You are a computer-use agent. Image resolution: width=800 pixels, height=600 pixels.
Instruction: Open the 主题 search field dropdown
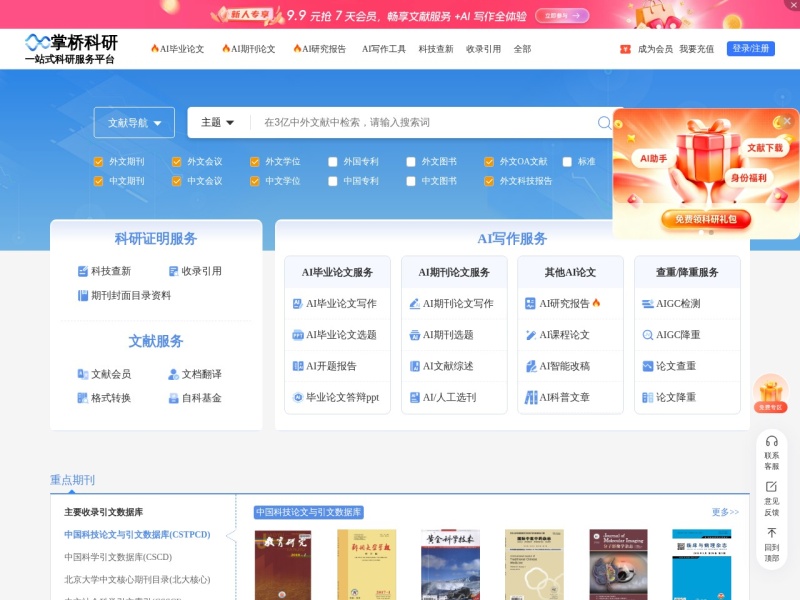pos(217,122)
